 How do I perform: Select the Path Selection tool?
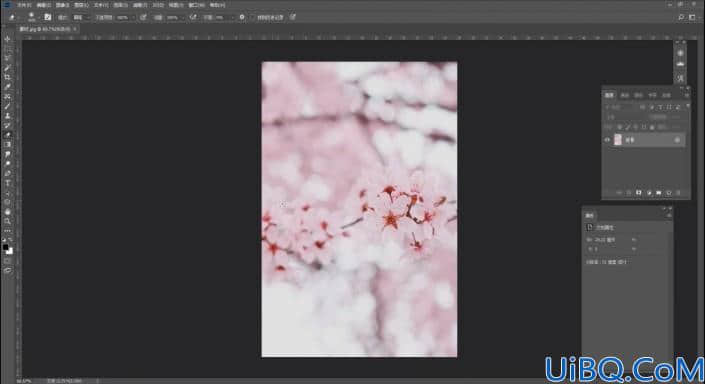(x=7, y=192)
